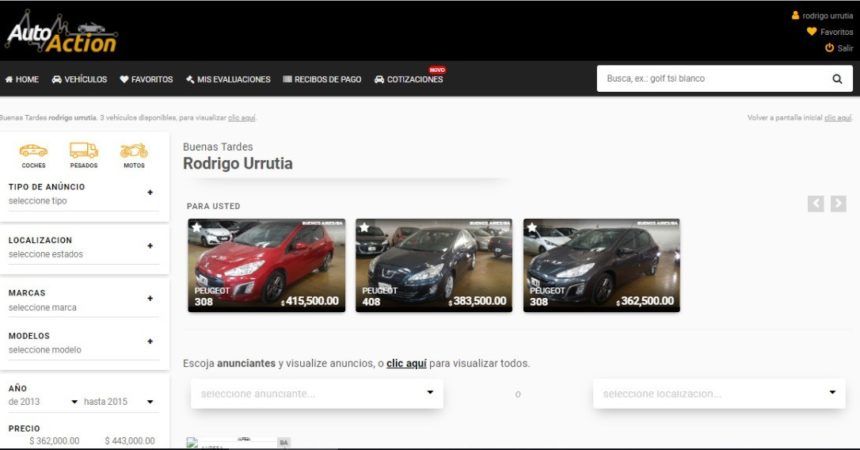Viewport: 860px width, 450px height.
Task: Go to next vehicles with right arrow
Action: (x=838, y=204)
